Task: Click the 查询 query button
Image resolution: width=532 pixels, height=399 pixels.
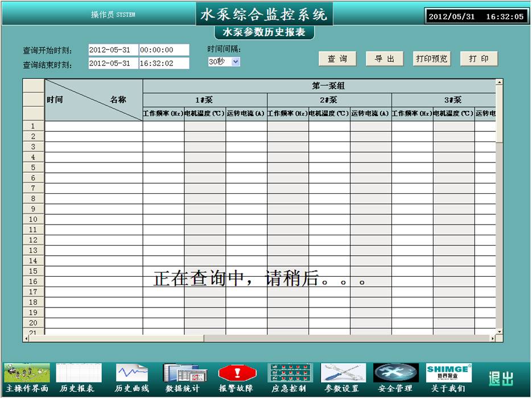Action: point(337,59)
